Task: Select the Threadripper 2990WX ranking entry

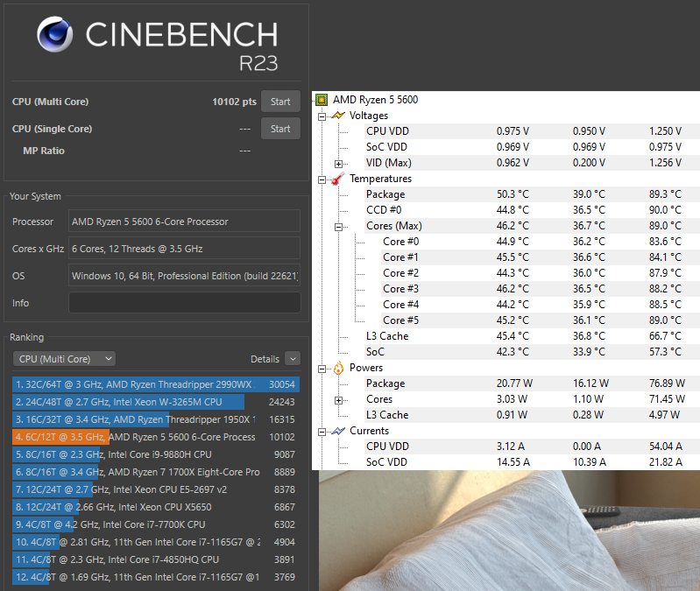Action: (x=156, y=384)
